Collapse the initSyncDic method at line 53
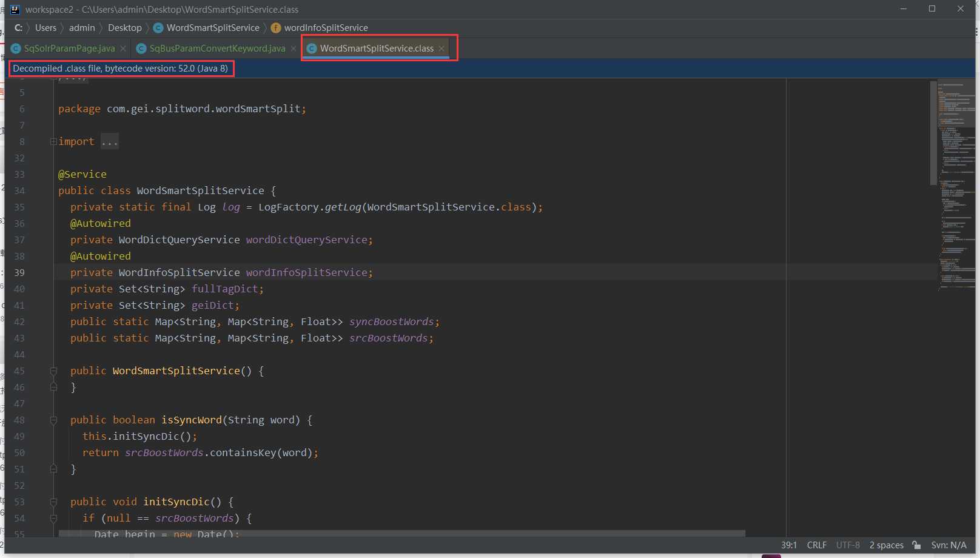 53,502
